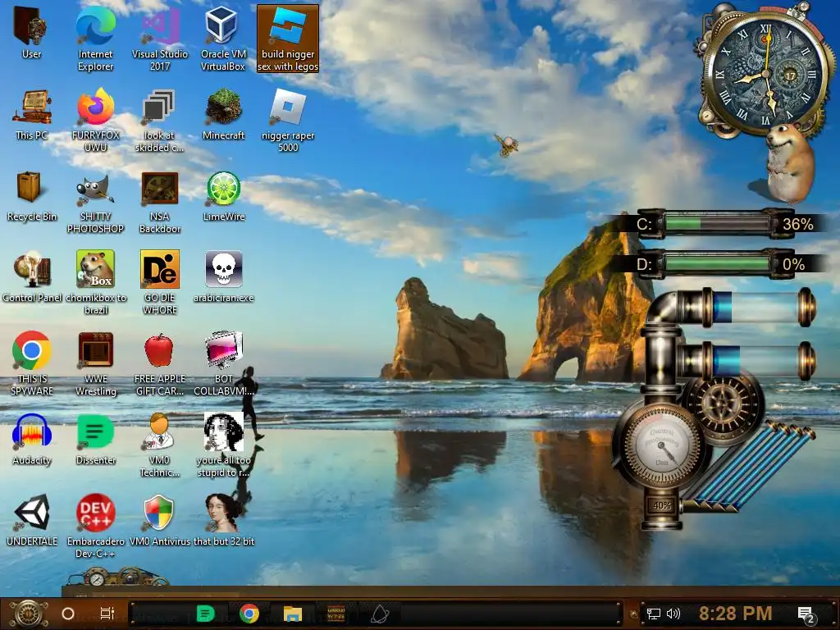Open the notification center icon
This screenshot has height=630, width=840.
(806, 614)
